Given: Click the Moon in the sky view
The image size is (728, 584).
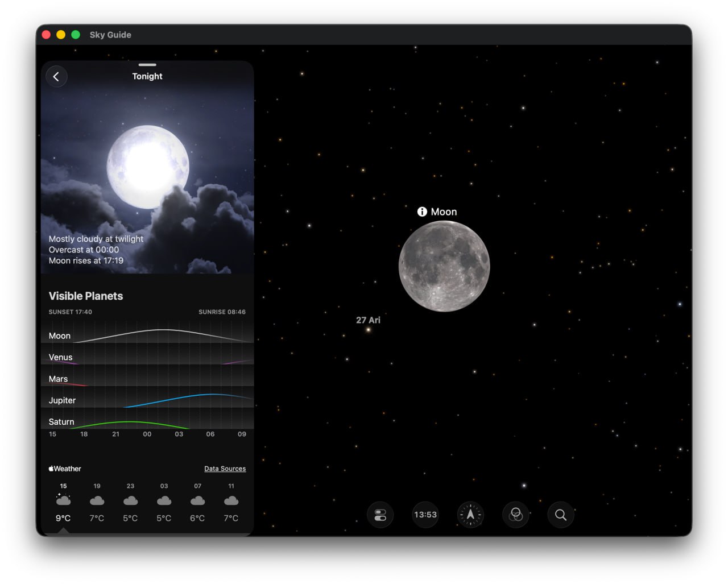Looking at the screenshot, I should (x=444, y=266).
